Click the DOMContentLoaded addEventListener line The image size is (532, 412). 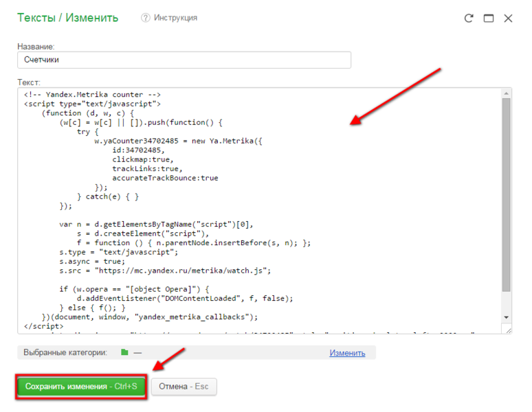[185, 298]
